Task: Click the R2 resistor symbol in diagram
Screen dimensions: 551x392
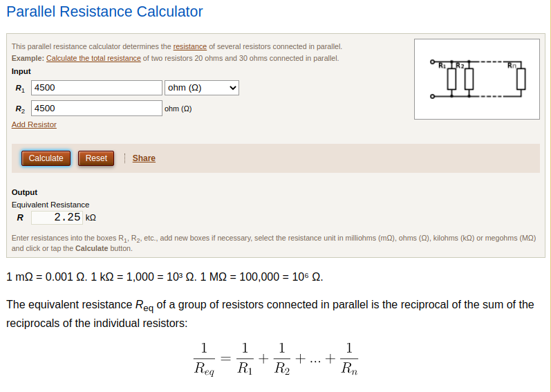Action: click(x=469, y=79)
